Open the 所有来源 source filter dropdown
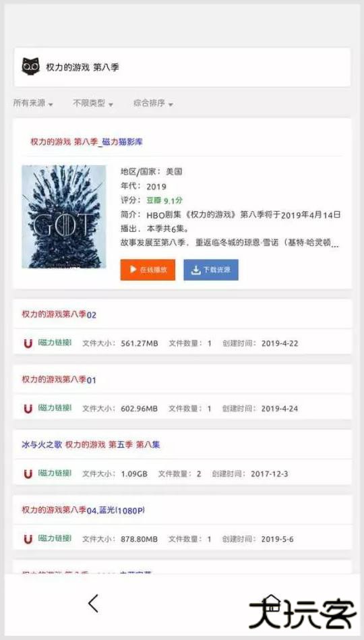 [33, 103]
